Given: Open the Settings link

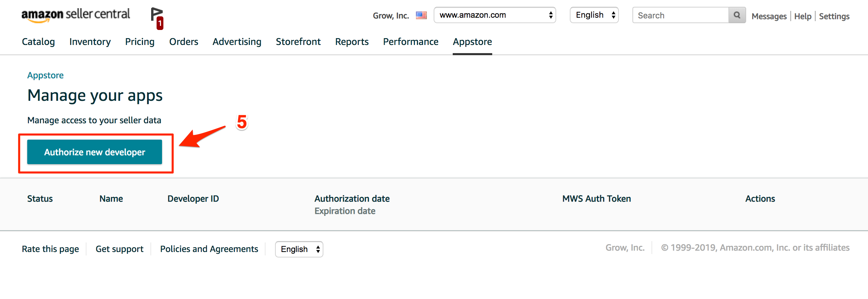Looking at the screenshot, I should tap(834, 16).
